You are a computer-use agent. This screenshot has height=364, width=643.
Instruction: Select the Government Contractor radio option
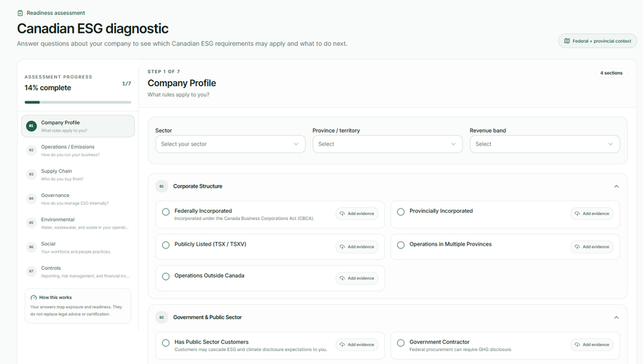point(401,343)
